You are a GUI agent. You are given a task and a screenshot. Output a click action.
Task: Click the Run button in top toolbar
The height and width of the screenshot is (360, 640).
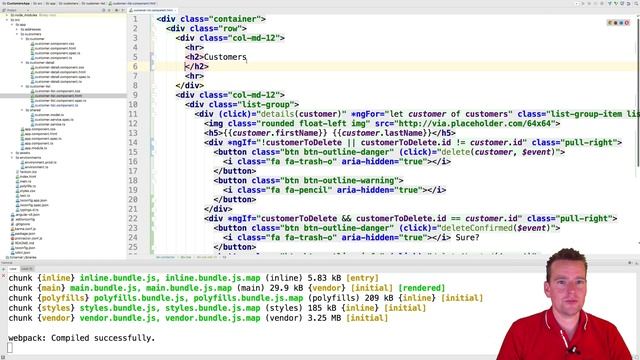(x=583, y=3)
